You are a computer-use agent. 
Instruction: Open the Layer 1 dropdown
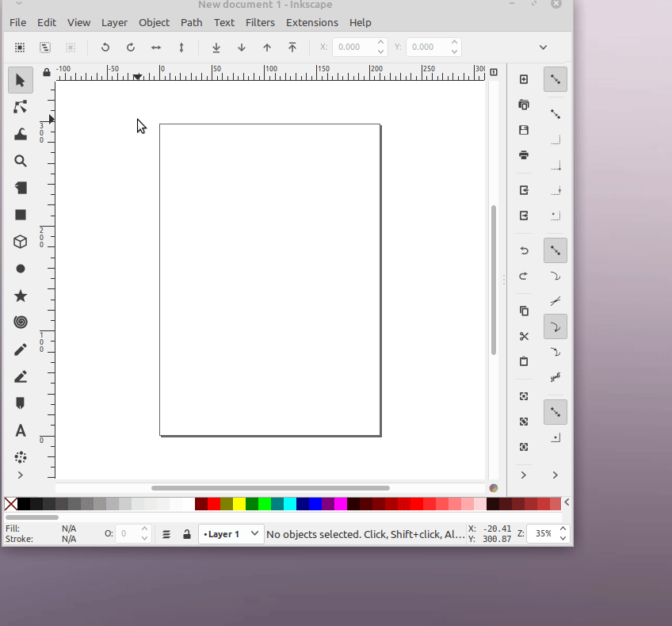pyautogui.click(x=231, y=534)
